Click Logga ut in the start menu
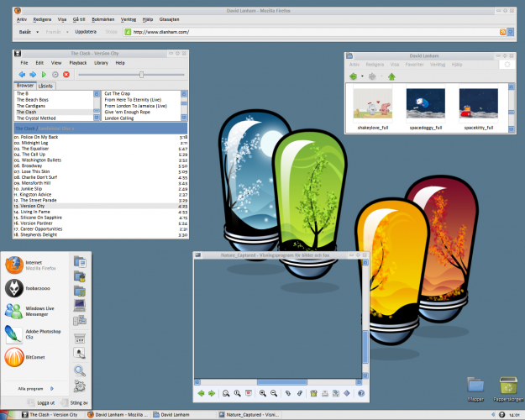The height and width of the screenshot is (420, 525). pyautogui.click(x=44, y=403)
